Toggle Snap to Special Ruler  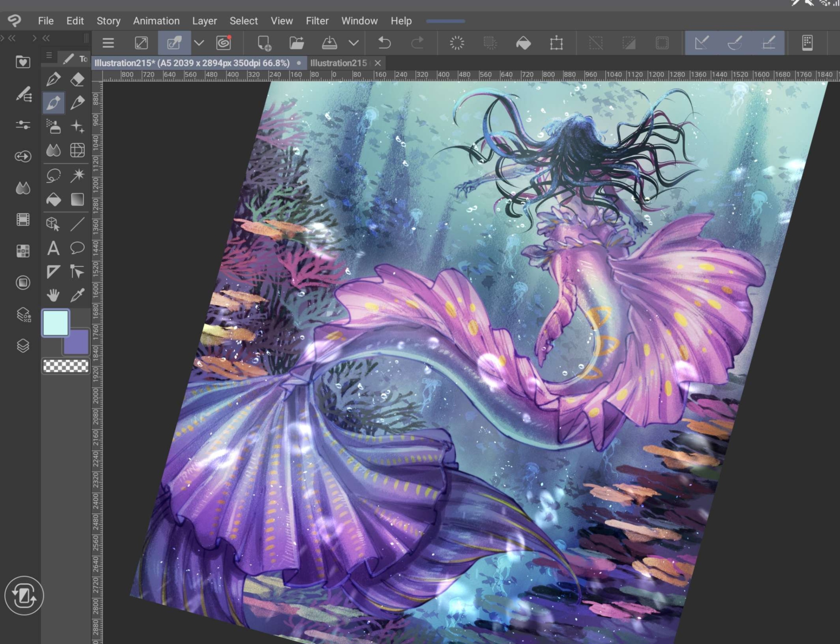[x=735, y=43]
